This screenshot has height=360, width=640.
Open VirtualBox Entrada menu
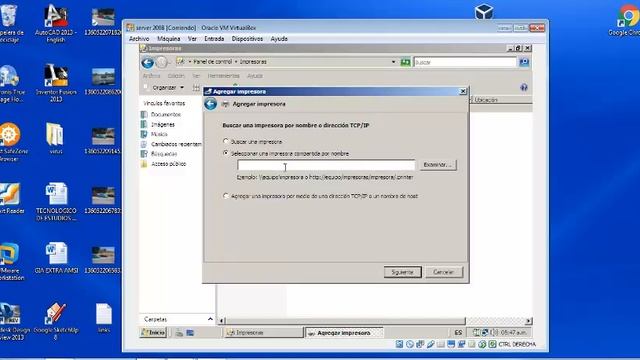pos(214,39)
